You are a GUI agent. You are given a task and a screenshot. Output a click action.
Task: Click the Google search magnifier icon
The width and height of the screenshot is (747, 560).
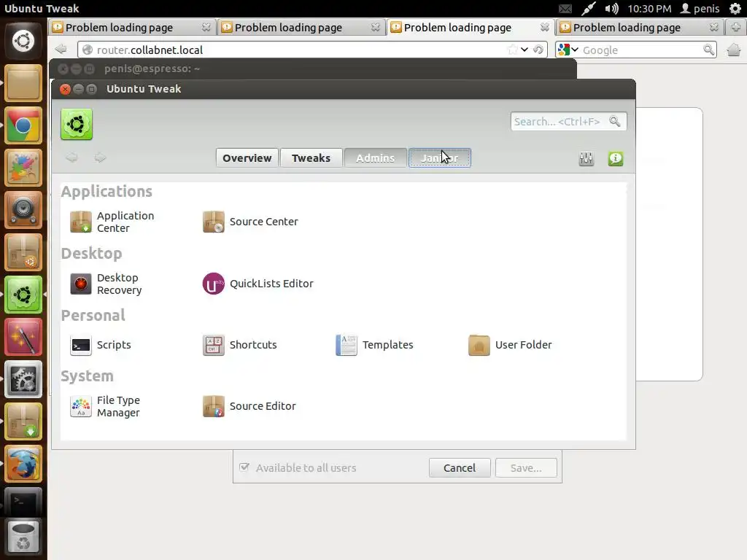click(709, 50)
